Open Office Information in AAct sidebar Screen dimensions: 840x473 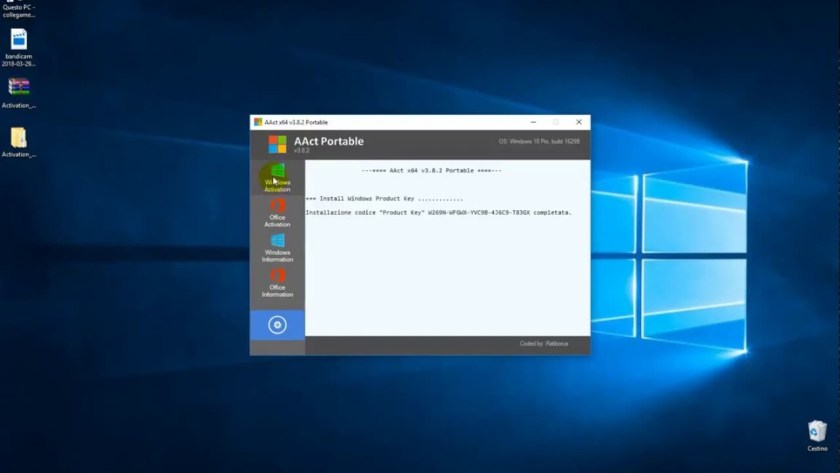277,283
